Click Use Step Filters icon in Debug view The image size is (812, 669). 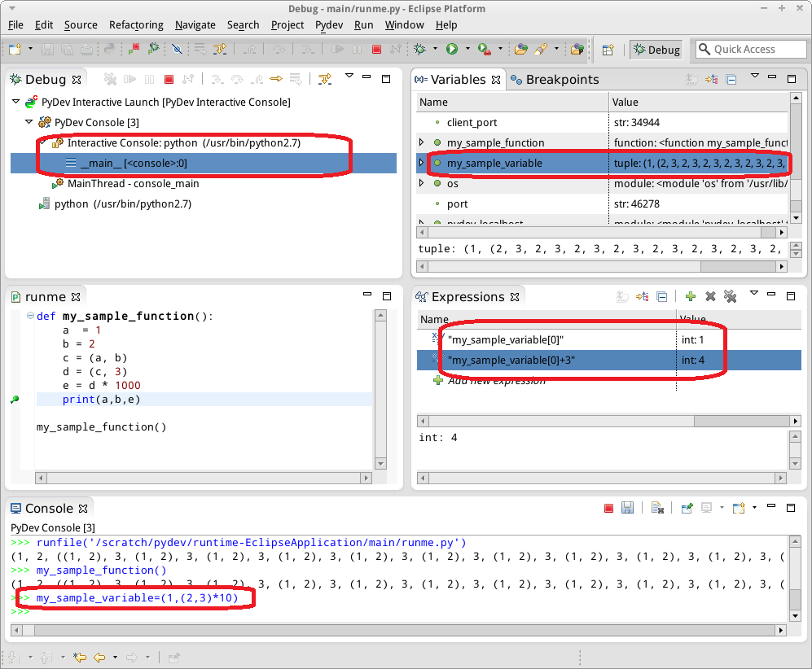(x=325, y=79)
